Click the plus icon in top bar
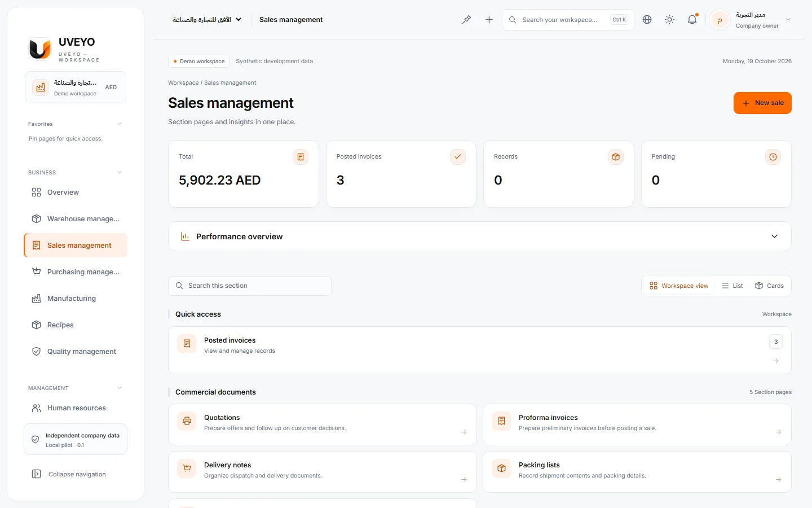 [489, 20]
